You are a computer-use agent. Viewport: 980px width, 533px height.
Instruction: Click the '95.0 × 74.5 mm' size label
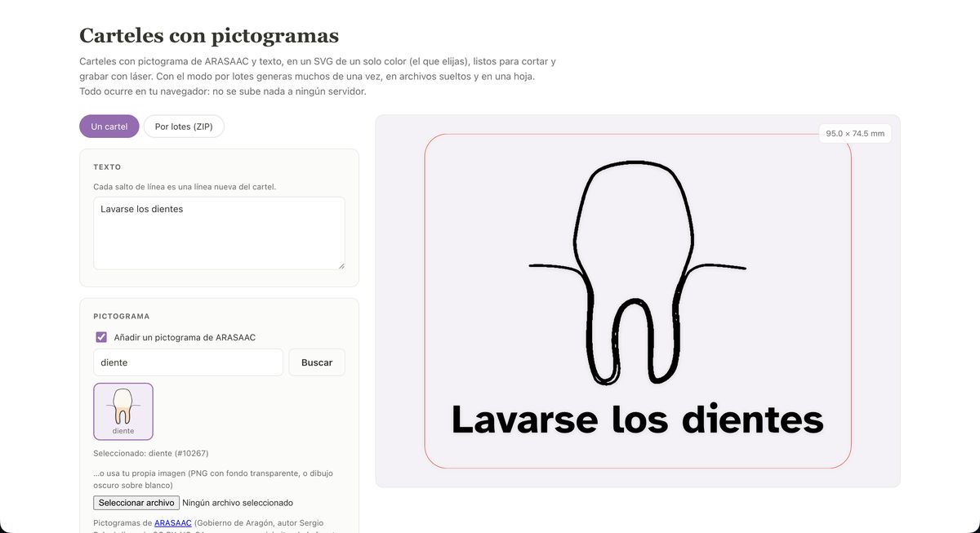pos(855,133)
